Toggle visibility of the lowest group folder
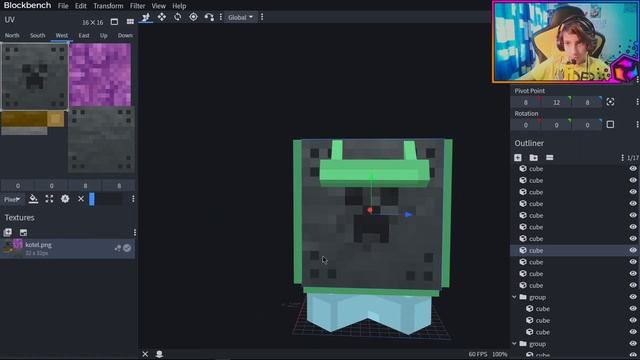The image size is (640, 360). pos(633,344)
